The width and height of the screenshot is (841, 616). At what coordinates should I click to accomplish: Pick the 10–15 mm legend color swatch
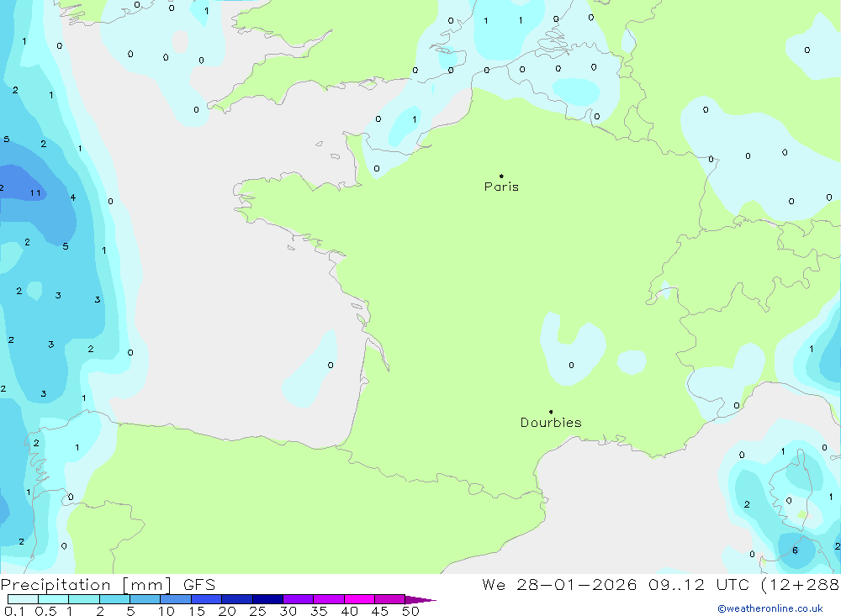coord(176,599)
